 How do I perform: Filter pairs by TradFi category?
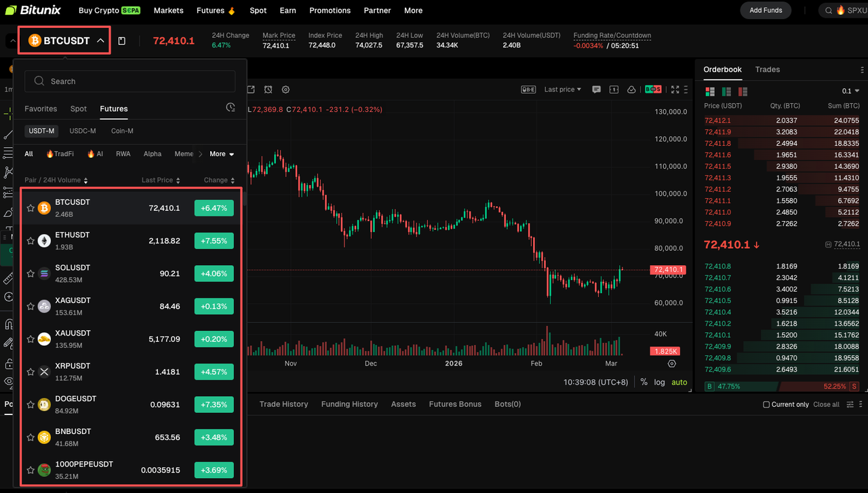tap(60, 154)
